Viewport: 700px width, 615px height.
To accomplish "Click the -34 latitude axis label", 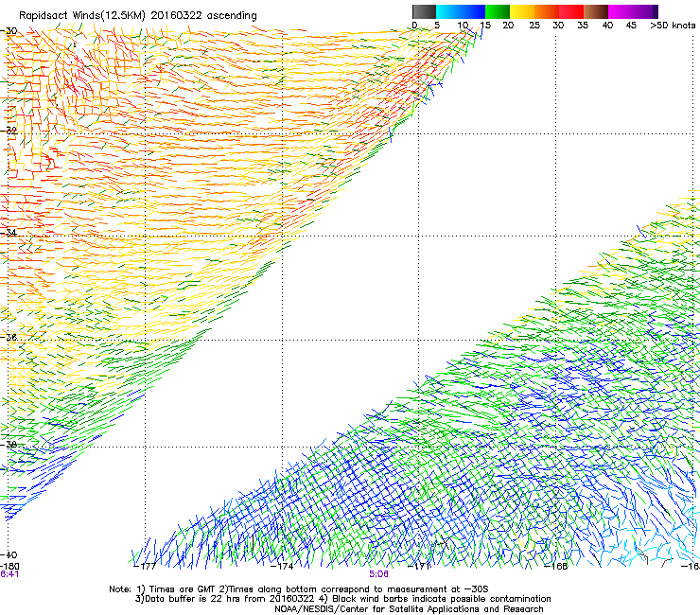I will coord(9,233).
